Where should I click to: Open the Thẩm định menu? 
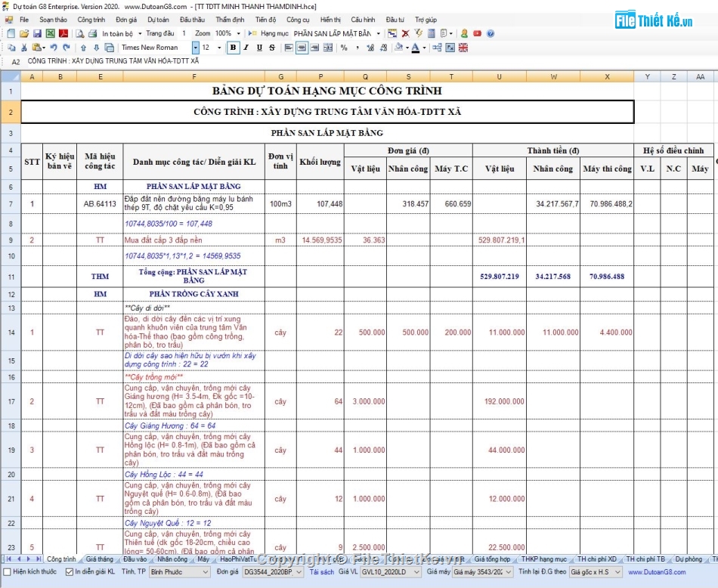[x=230, y=20]
